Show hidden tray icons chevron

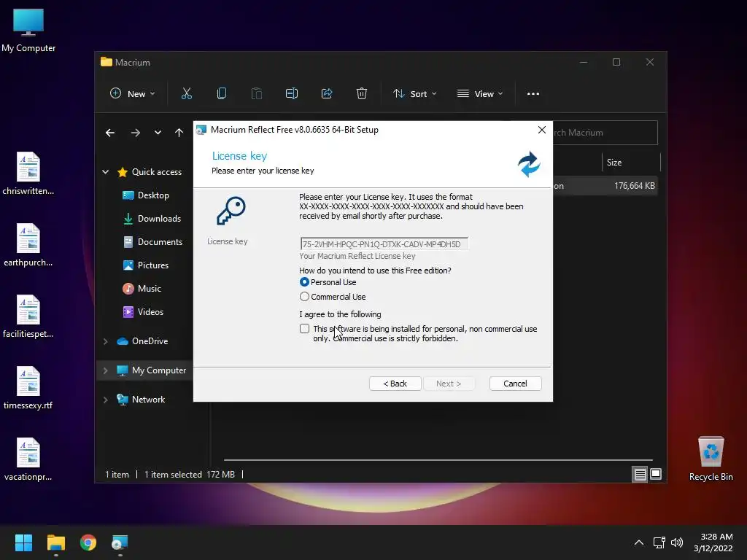click(639, 542)
